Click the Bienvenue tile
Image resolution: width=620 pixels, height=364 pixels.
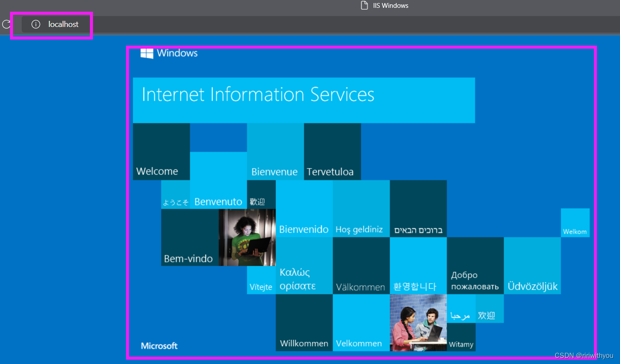click(x=275, y=152)
